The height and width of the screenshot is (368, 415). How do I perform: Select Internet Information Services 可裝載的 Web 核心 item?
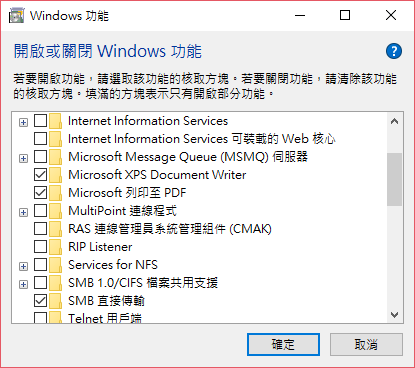click(202, 139)
